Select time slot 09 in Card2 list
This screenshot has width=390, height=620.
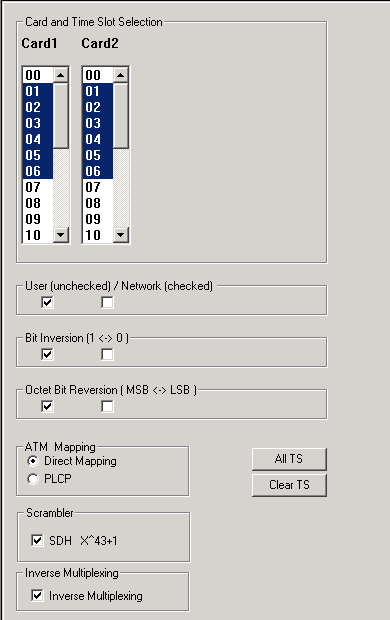(98, 219)
